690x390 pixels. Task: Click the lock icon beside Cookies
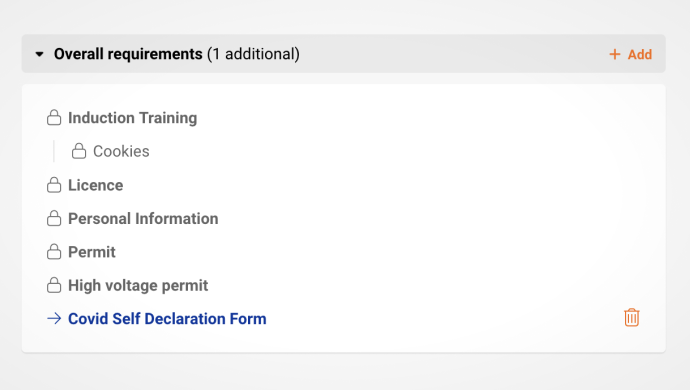[79, 151]
